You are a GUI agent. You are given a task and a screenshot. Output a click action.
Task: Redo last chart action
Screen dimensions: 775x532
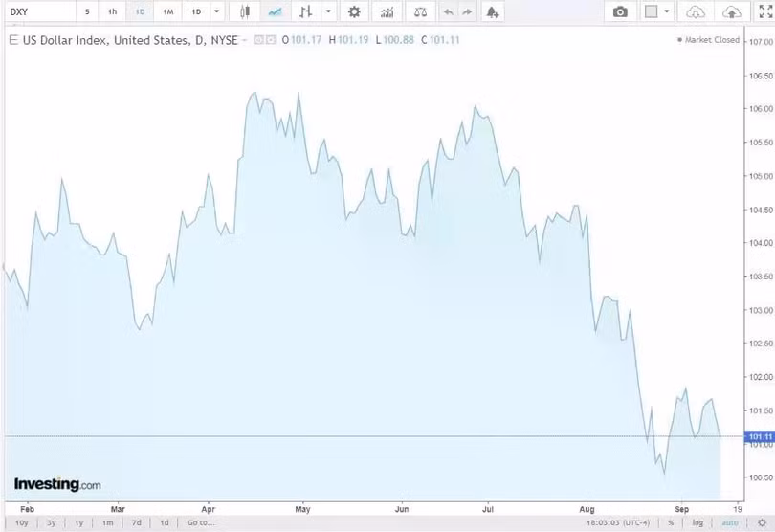click(467, 11)
